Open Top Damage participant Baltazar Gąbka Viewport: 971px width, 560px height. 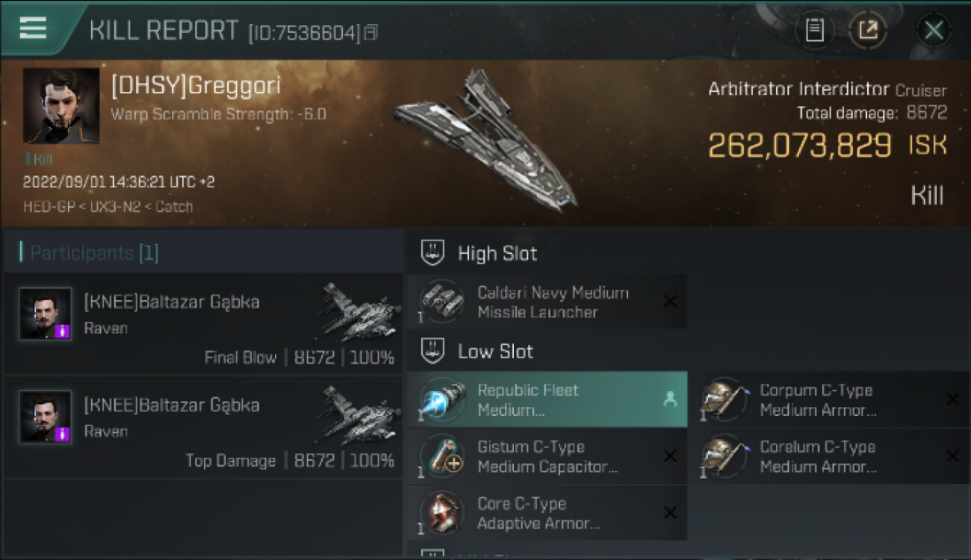[x=202, y=426]
